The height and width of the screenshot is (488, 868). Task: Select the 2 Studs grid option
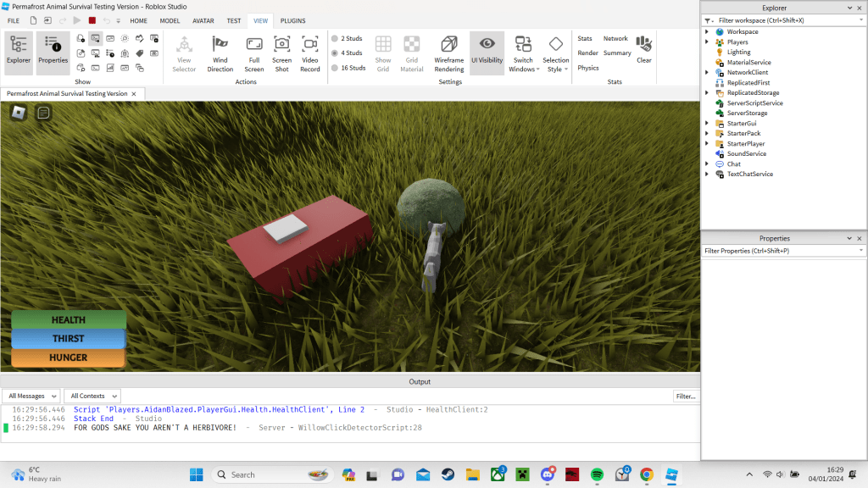click(x=335, y=39)
